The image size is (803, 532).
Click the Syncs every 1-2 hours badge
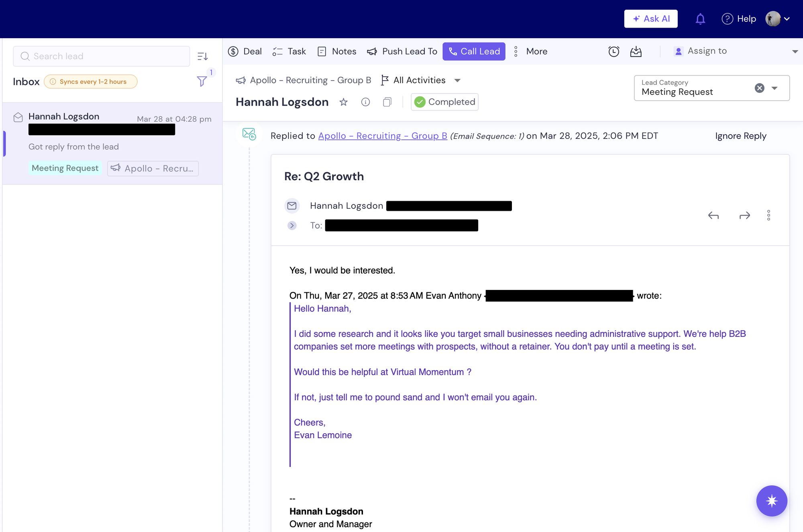(x=90, y=82)
